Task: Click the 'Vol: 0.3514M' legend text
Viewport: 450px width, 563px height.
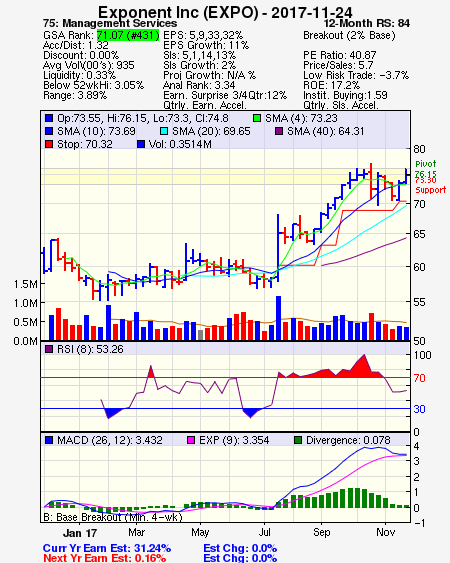Action: click(180, 144)
